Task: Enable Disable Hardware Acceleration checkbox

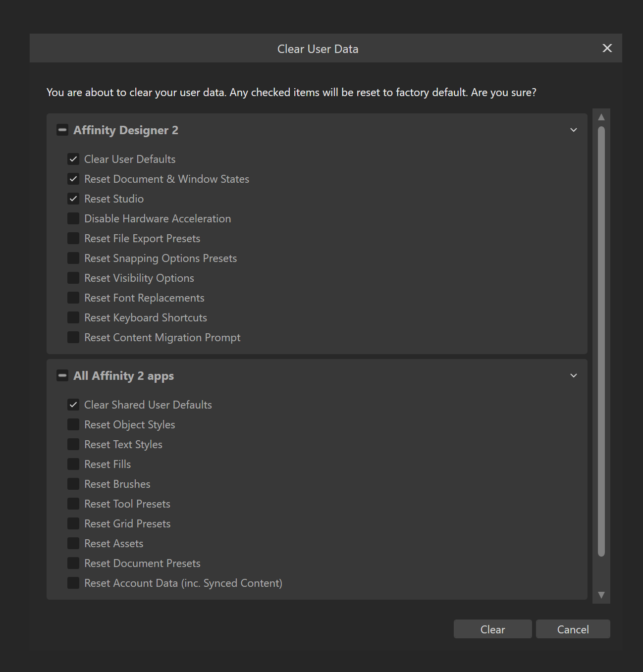Action: click(x=73, y=218)
